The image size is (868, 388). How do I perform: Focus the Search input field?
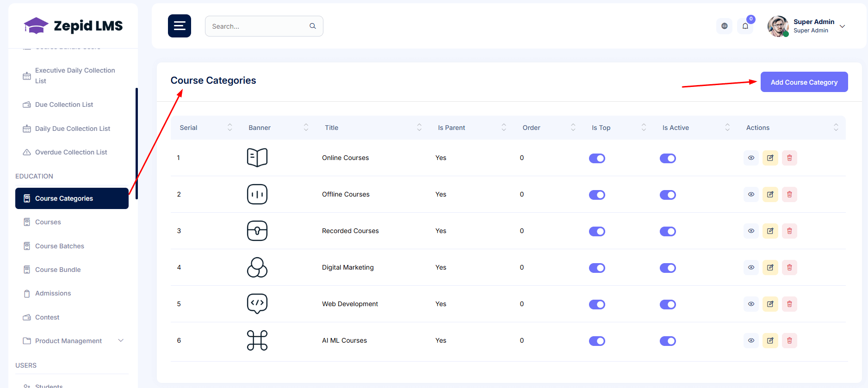tap(264, 26)
